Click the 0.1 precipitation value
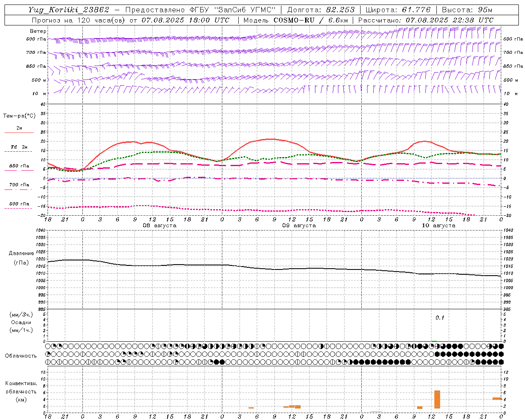 pyautogui.click(x=440, y=317)
